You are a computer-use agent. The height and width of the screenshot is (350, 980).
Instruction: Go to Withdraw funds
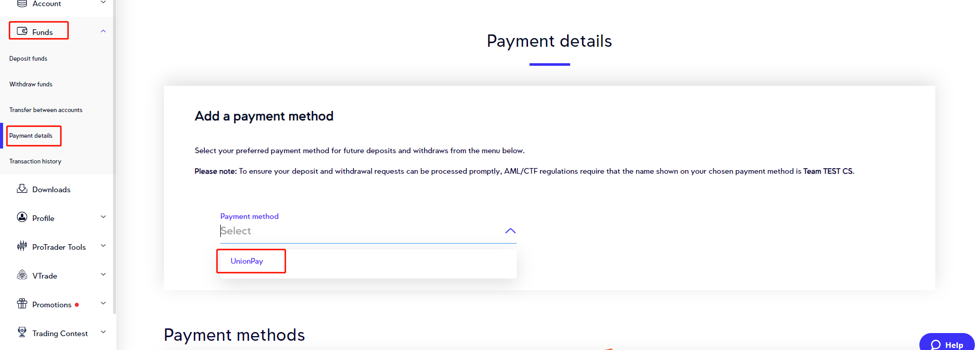point(31,84)
